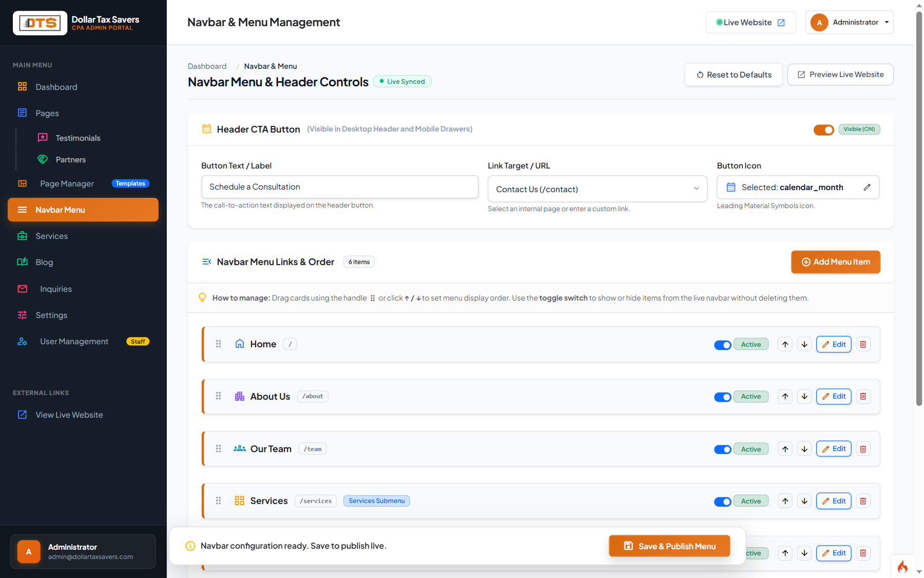Move Home item up with arrow
The height and width of the screenshot is (578, 924).
(785, 344)
